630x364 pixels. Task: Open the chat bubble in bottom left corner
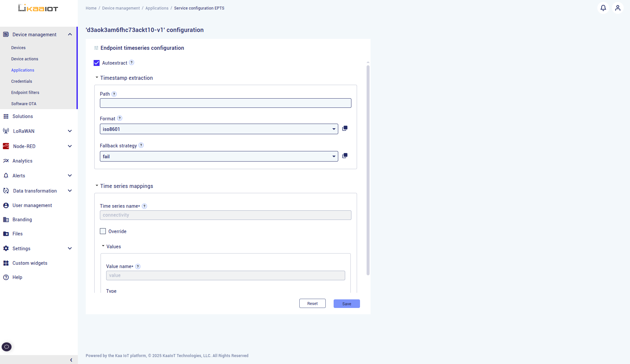click(7, 347)
